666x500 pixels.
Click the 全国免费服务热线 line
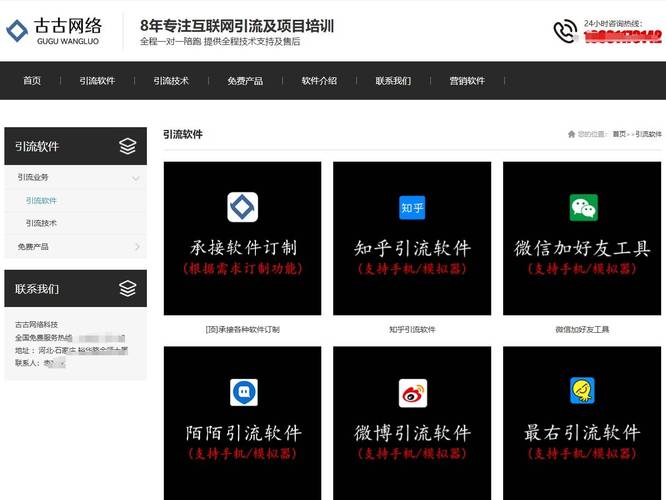click(70, 338)
